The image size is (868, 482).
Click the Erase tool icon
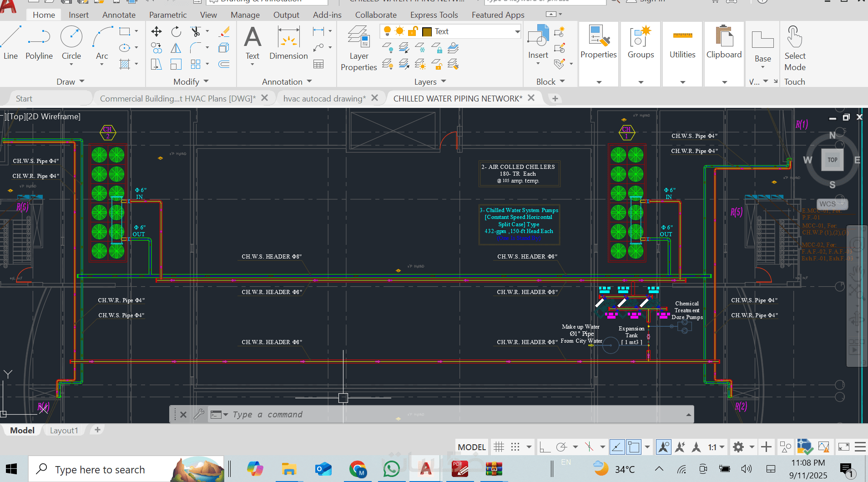pyautogui.click(x=224, y=31)
